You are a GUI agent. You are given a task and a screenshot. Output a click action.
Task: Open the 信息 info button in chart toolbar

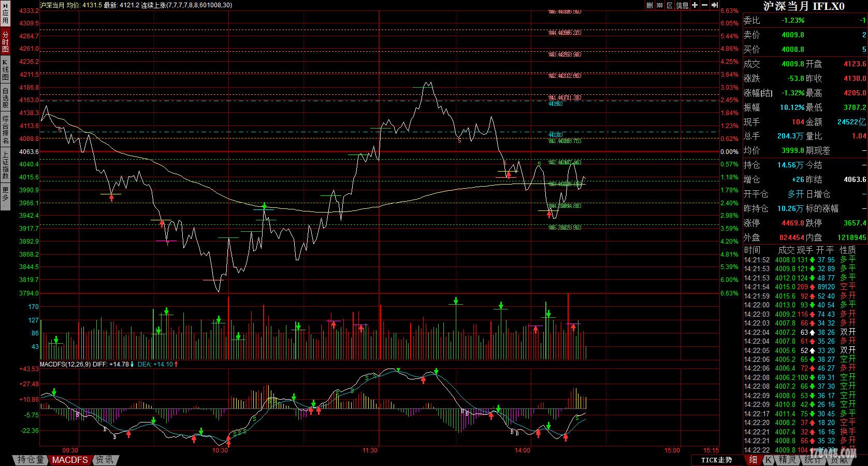[683, 5]
